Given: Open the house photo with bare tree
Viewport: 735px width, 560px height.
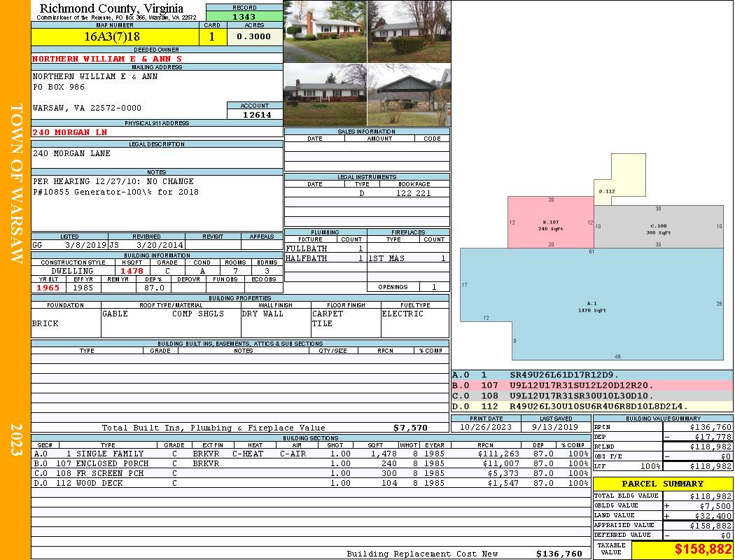Looking at the screenshot, I should click(x=409, y=31).
